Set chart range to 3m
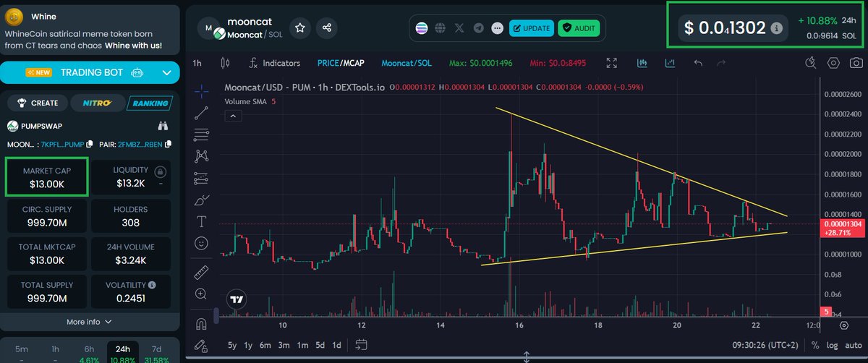Screen dimensions: 868x363 pos(284,345)
